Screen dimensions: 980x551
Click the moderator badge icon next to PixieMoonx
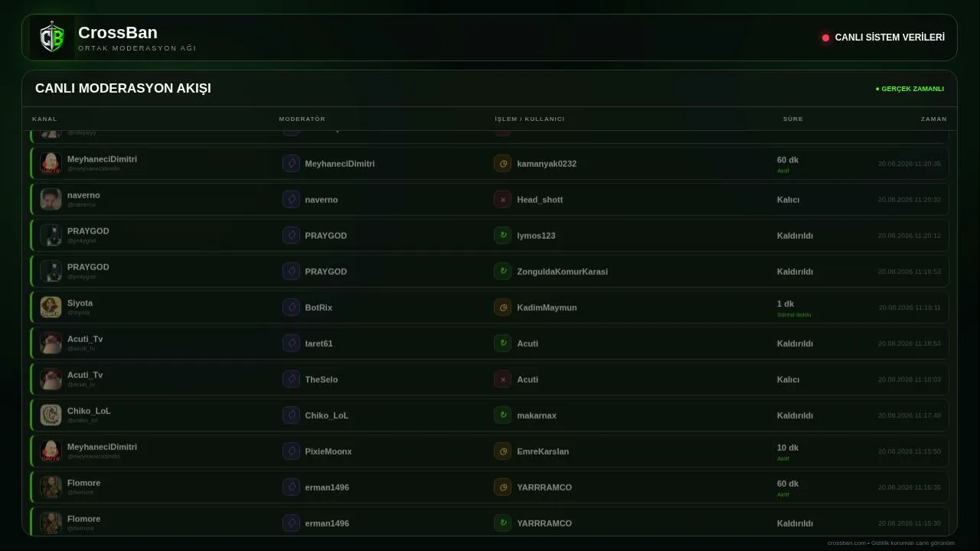pos(291,451)
